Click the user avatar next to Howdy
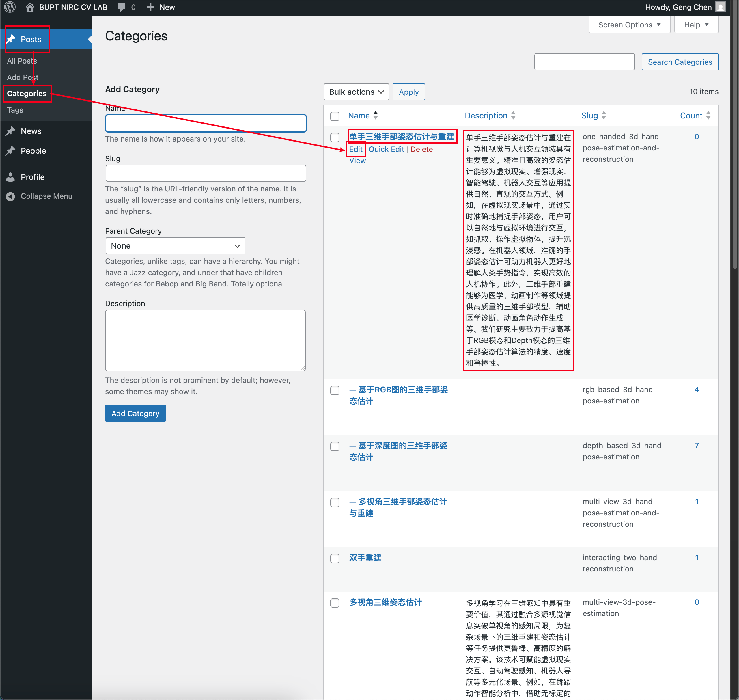Viewport: 739px width, 700px height. tap(720, 7)
